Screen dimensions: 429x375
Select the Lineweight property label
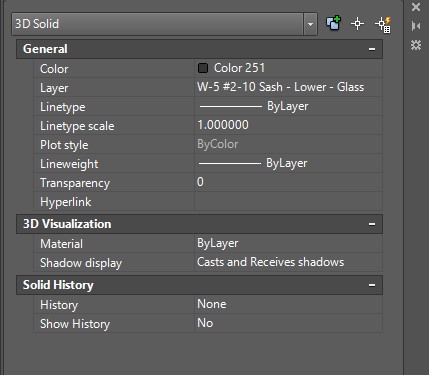tap(69, 164)
